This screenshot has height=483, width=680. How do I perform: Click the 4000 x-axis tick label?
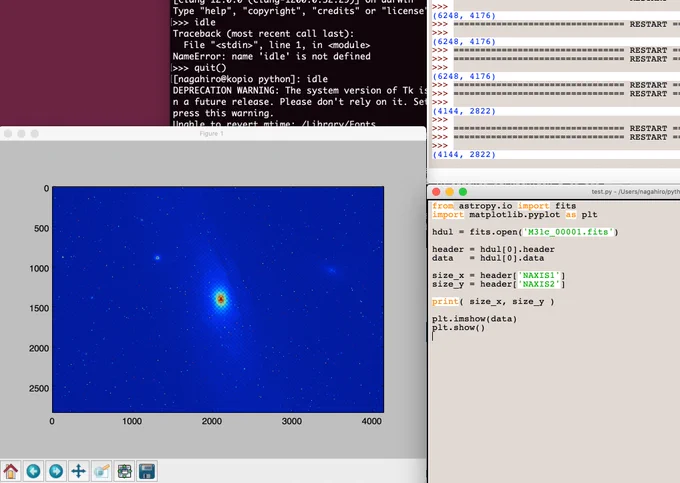(372, 421)
